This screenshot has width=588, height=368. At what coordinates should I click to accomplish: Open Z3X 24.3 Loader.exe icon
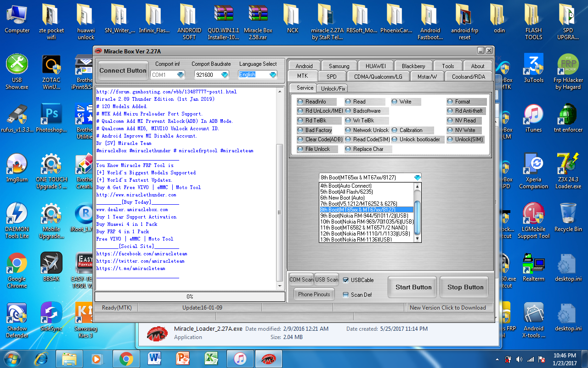click(568, 171)
